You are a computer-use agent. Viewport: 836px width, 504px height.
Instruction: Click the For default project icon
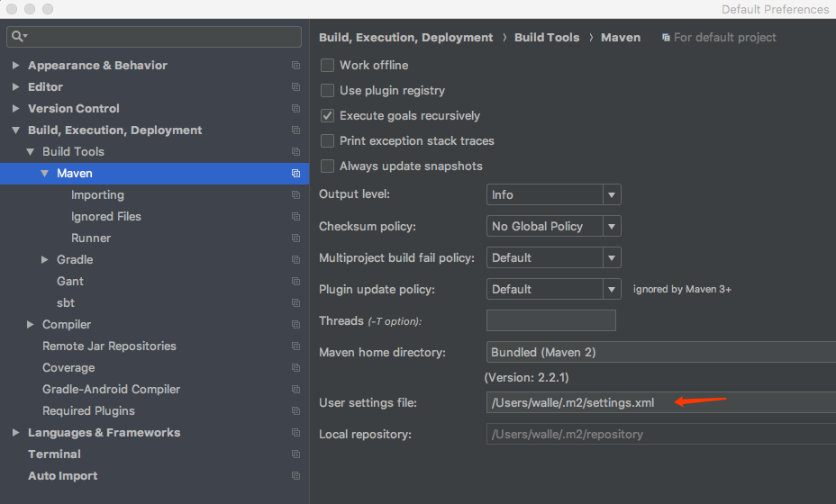pos(666,38)
